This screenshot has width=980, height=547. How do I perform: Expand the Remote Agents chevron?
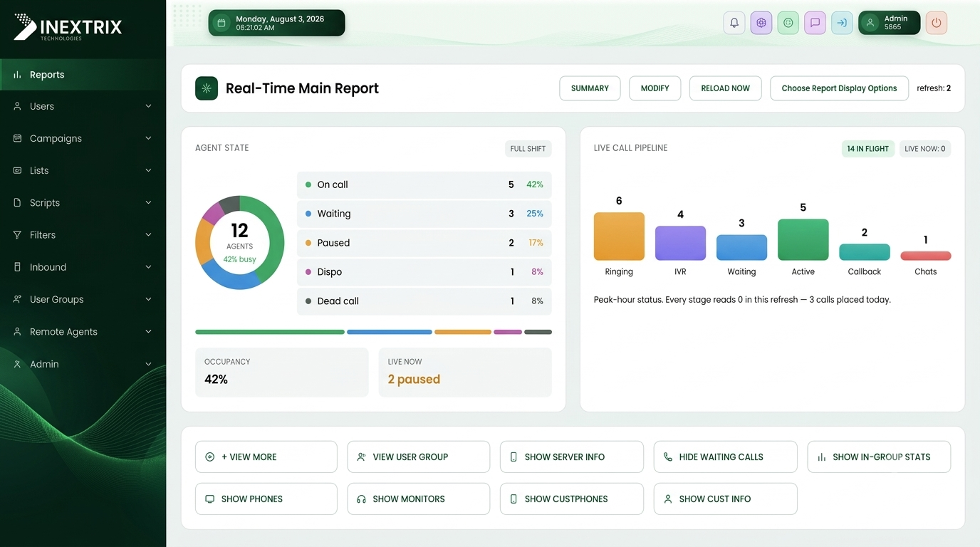[148, 331]
